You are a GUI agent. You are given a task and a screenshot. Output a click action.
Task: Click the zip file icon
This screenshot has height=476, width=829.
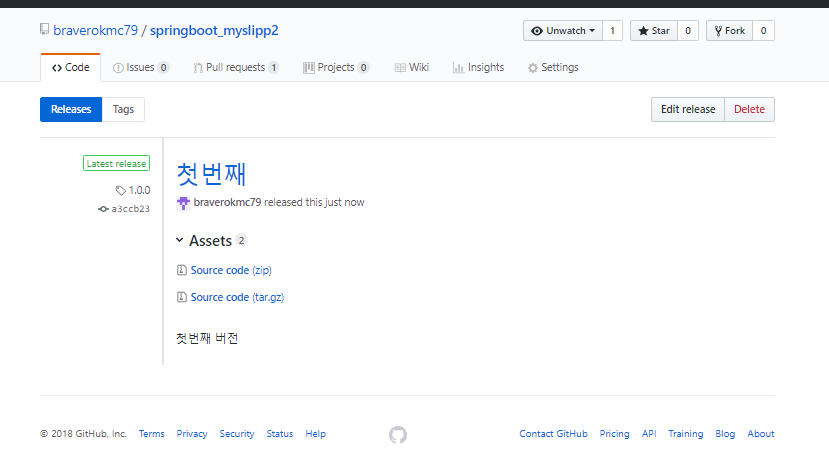pos(181,270)
